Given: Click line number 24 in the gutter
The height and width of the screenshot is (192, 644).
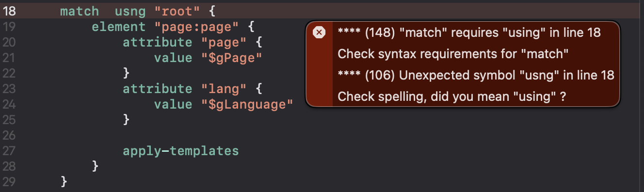Looking at the screenshot, I should point(10,104).
